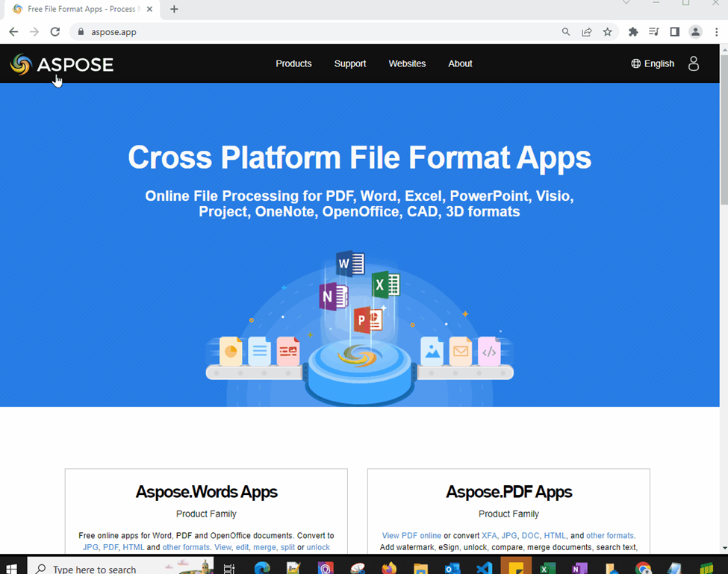Open Task View on the taskbar
Image resolution: width=728 pixels, height=574 pixels.
pos(229,569)
